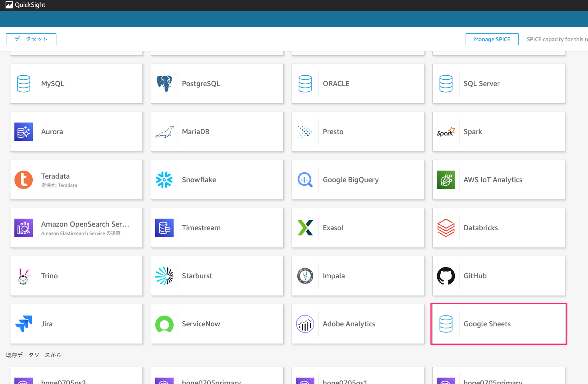Image resolution: width=588 pixels, height=384 pixels.
Task: Select the Timestream label
Action: click(x=201, y=228)
